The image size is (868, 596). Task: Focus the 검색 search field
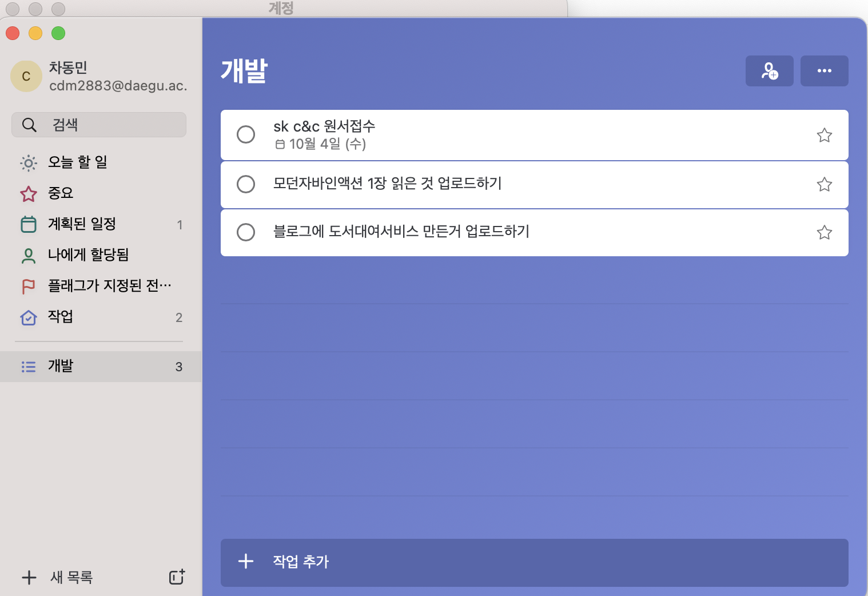coord(99,125)
